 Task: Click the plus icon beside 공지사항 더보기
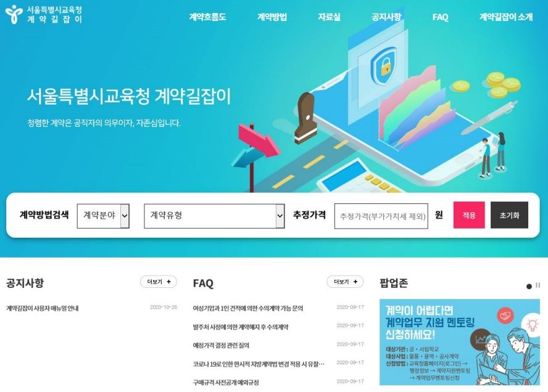point(169,282)
